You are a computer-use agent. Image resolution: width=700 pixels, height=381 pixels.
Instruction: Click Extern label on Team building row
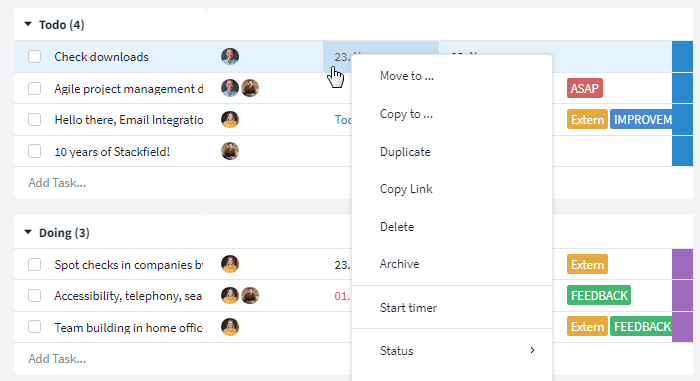pyautogui.click(x=587, y=327)
